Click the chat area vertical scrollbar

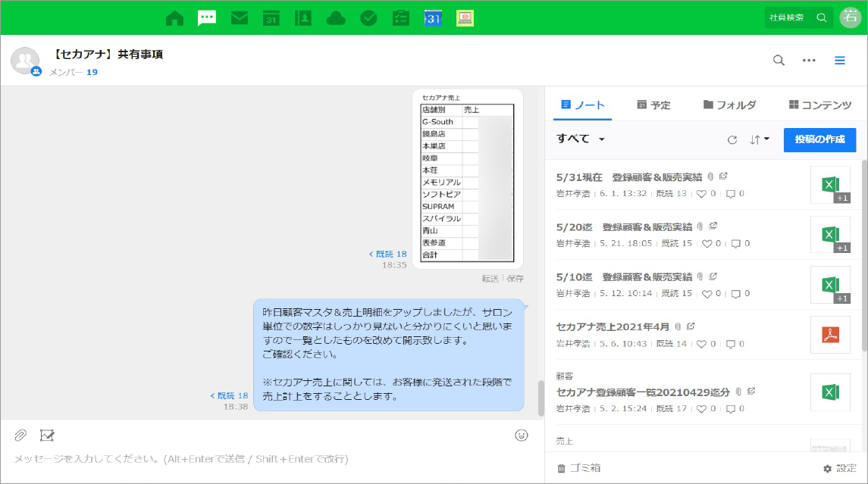[541, 398]
